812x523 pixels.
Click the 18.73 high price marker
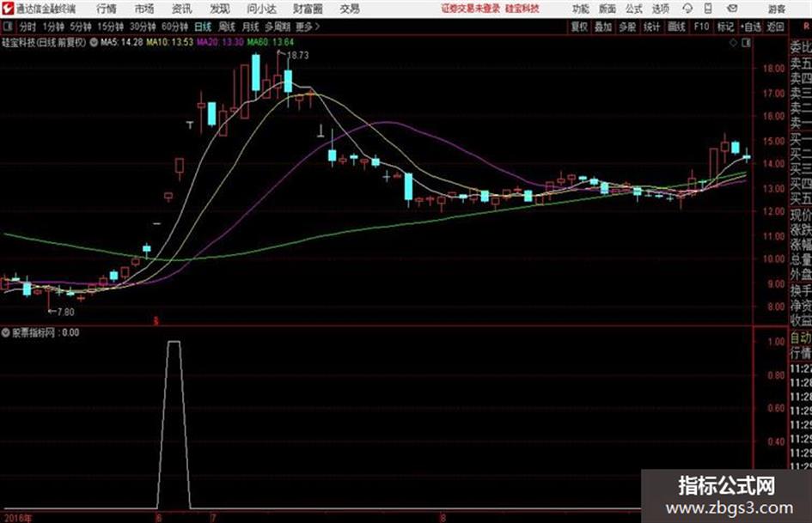click(297, 55)
